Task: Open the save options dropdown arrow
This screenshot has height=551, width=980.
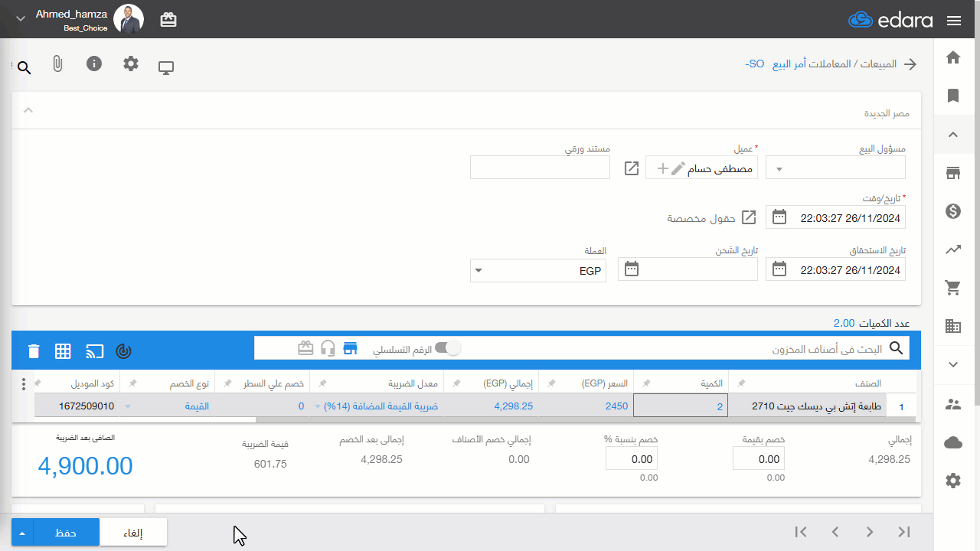Action: (22, 532)
